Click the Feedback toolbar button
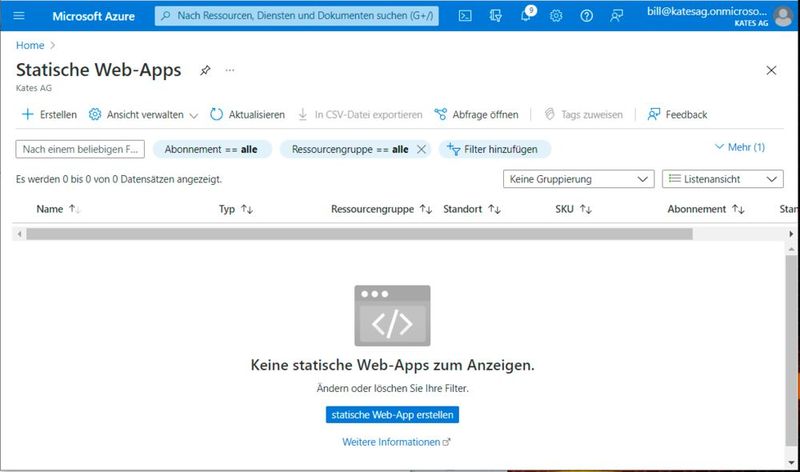This screenshot has height=472, width=800. [x=678, y=115]
